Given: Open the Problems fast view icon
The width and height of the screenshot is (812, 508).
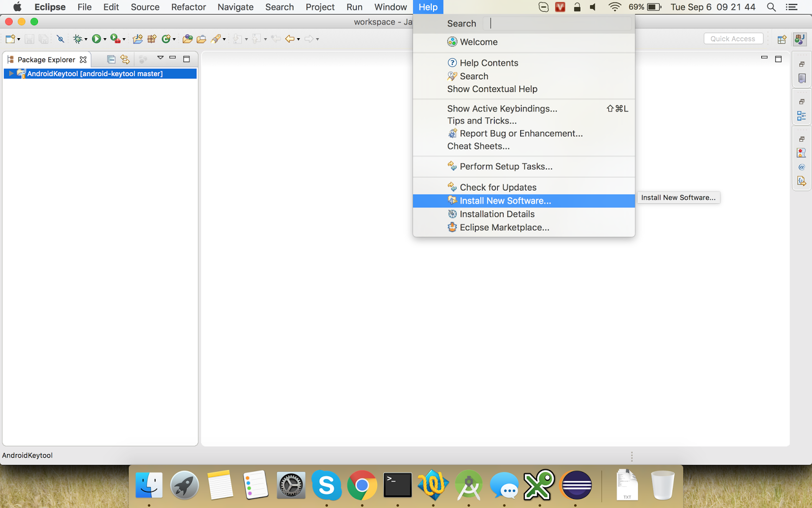Looking at the screenshot, I should point(802,153).
